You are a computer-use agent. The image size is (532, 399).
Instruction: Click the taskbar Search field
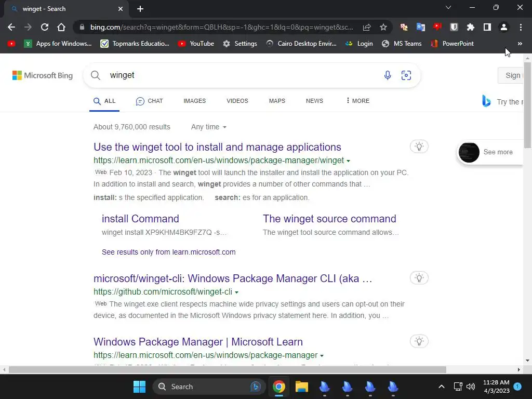pos(209,387)
